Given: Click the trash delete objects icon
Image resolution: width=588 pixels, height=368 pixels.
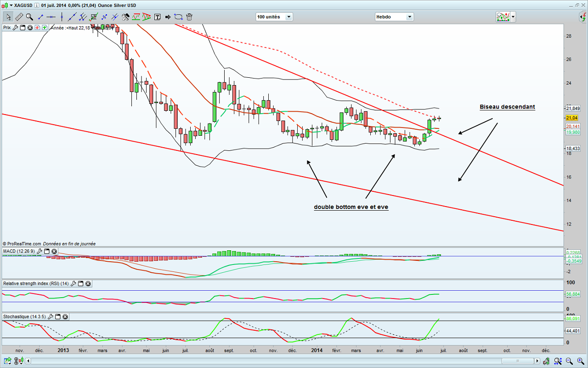Looking at the screenshot, I should click(189, 17).
